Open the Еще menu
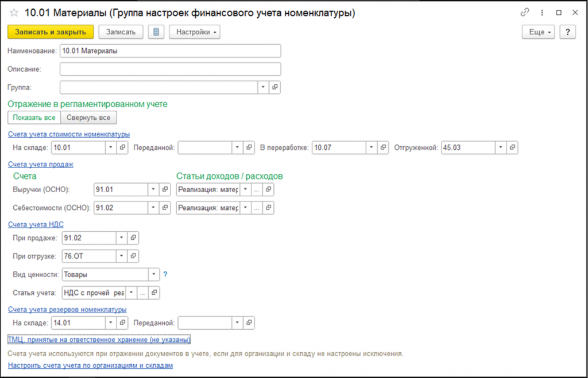 539,32
